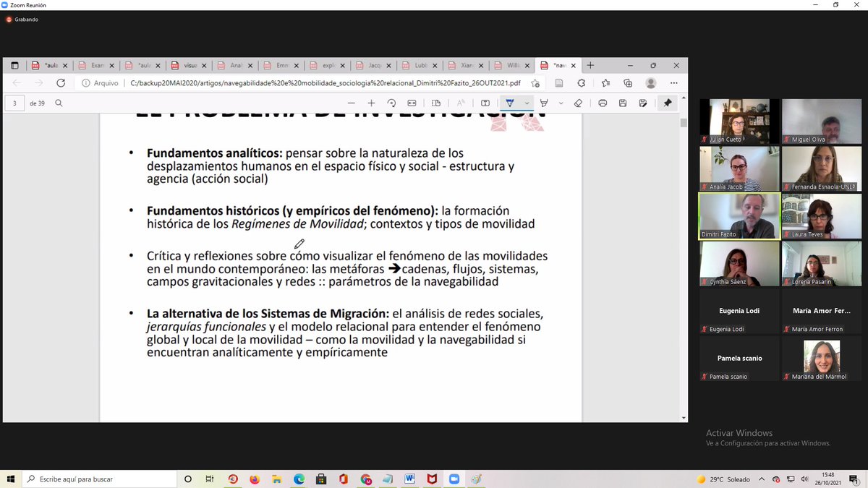Switch to the visua browser tab
This screenshot has height=488, width=868.
pyautogui.click(x=190, y=64)
